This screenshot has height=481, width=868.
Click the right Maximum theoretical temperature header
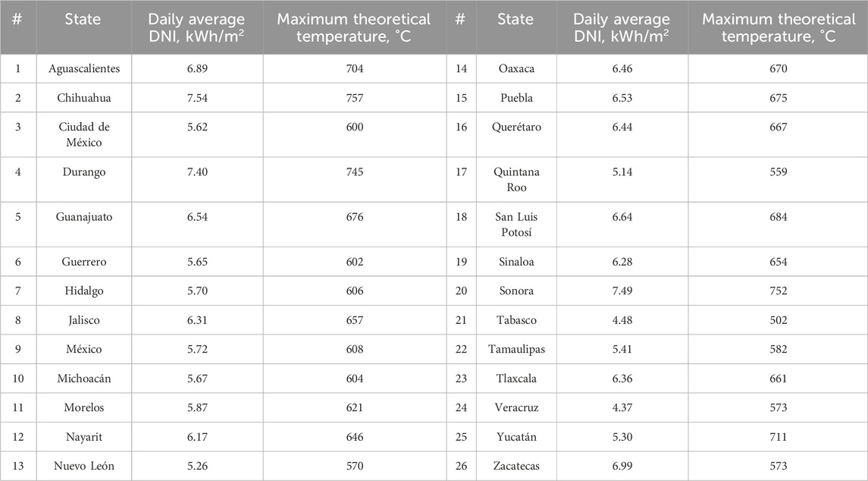coord(777,27)
